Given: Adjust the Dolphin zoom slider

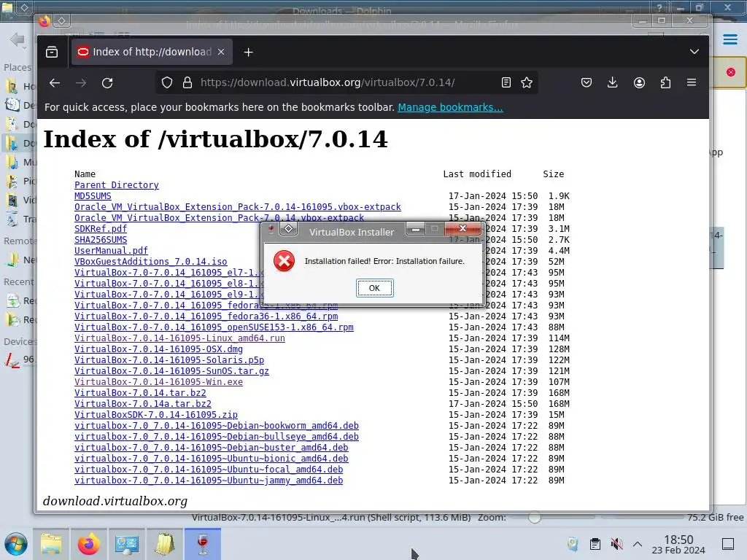Looking at the screenshot, I should point(535,517).
